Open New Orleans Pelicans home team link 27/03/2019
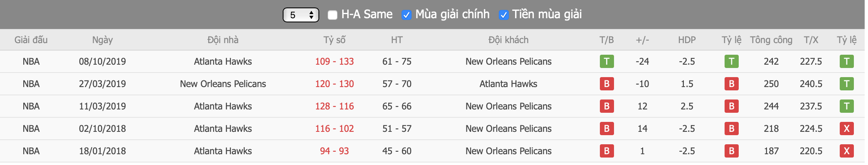The height and width of the screenshot is (165, 868). [x=223, y=84]
